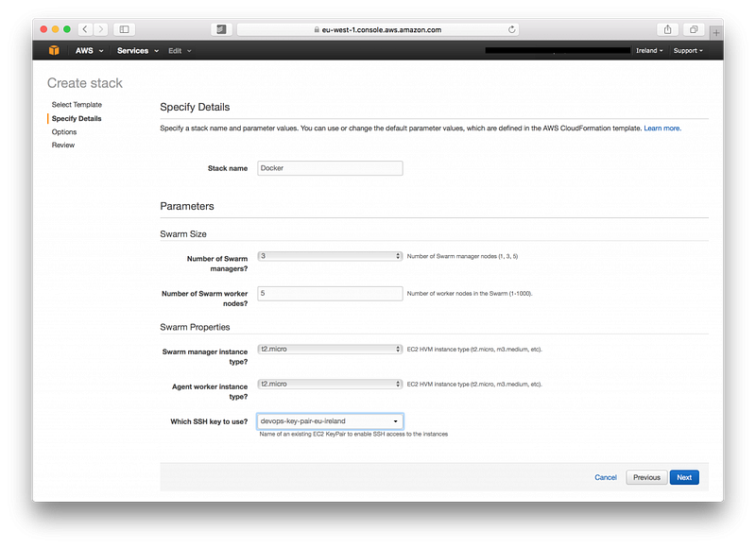Click the red close window button
756x548 pixels.
[43, 29]
